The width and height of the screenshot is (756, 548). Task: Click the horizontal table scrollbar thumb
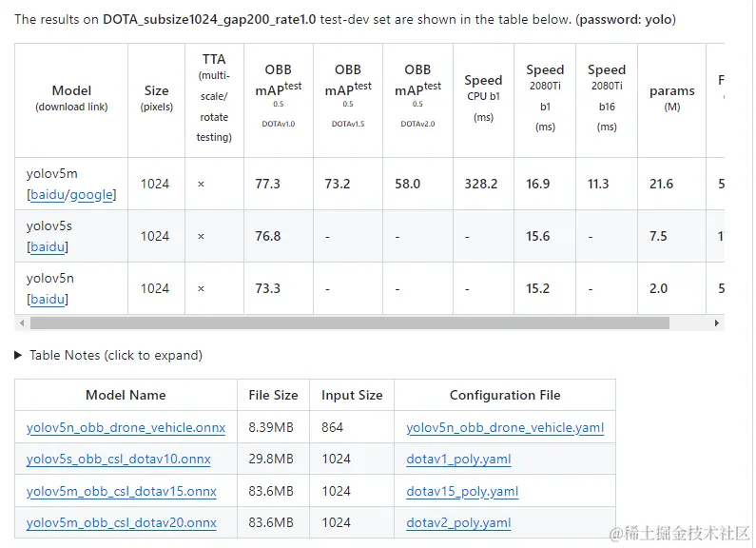[350, 323]
